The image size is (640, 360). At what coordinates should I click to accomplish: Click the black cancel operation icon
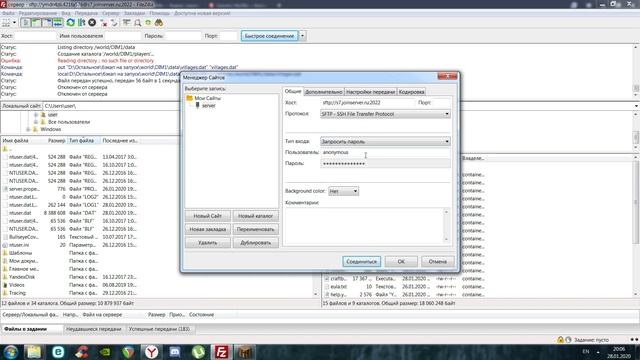(x=92, y=23)
